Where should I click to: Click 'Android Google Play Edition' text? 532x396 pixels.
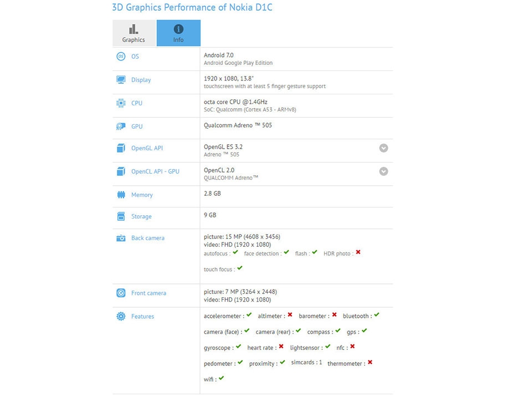pyautogui.click(x=238, y=63)
